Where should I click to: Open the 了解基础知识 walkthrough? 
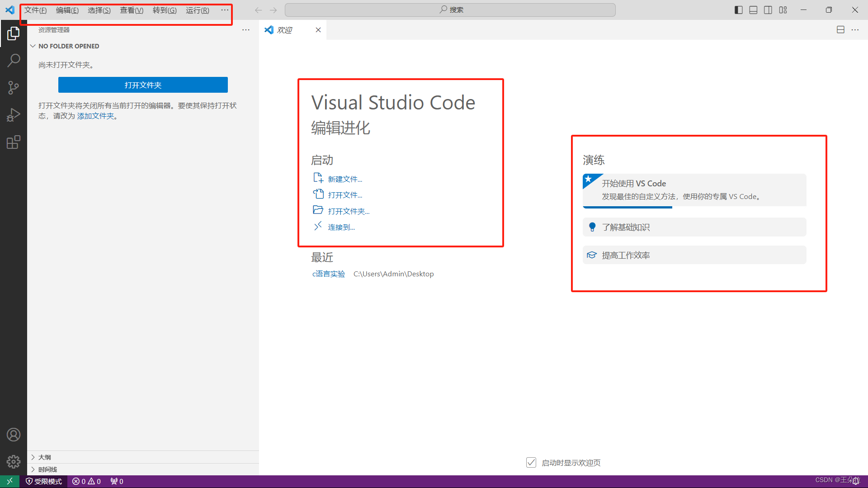click(x=694, y=227)
